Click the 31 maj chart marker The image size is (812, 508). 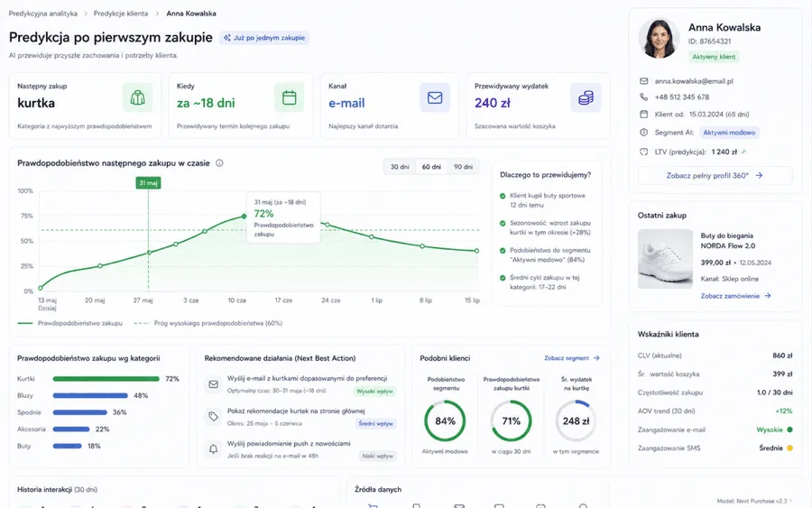(x=148, y=183)
